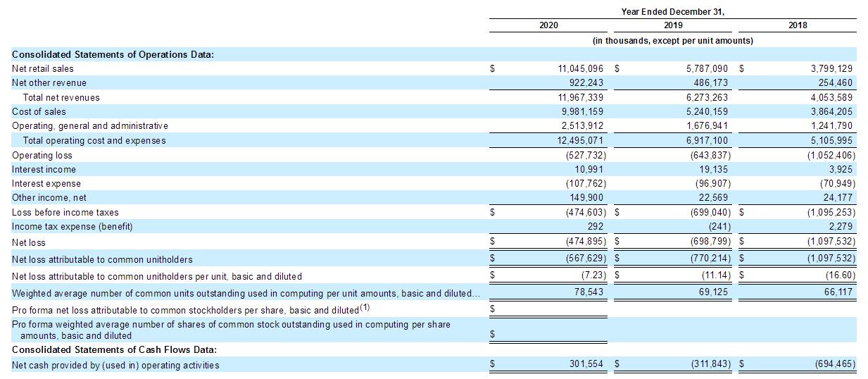Select the 486,173 net other revenue value
Image resolution: width=868 pixels, height=379 pixels.
pos(712,83)
